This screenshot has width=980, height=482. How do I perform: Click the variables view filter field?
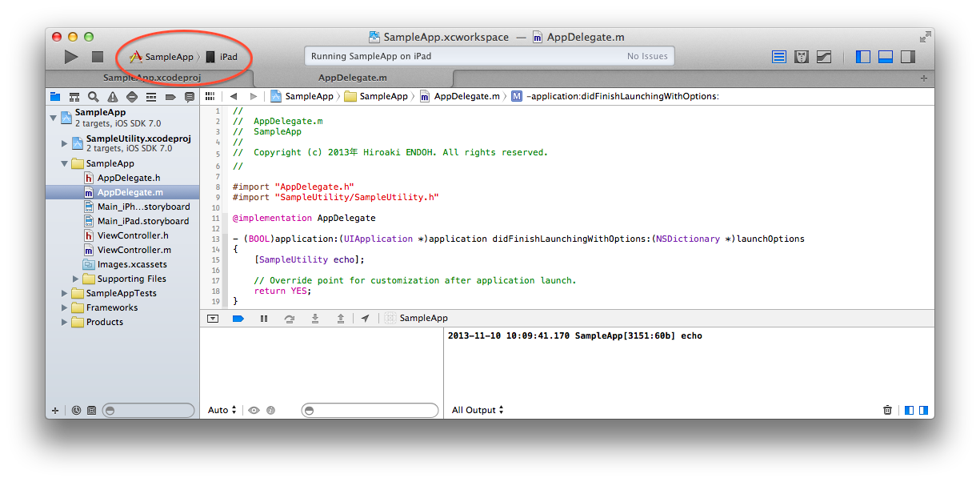pos(370,410)
